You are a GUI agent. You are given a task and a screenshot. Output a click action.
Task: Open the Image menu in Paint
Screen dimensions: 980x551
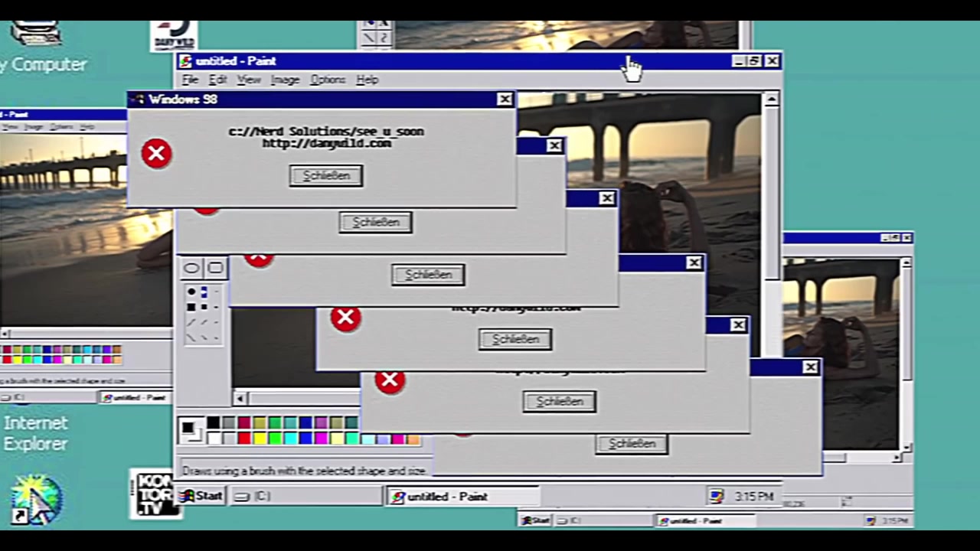[x=285, y=80]
